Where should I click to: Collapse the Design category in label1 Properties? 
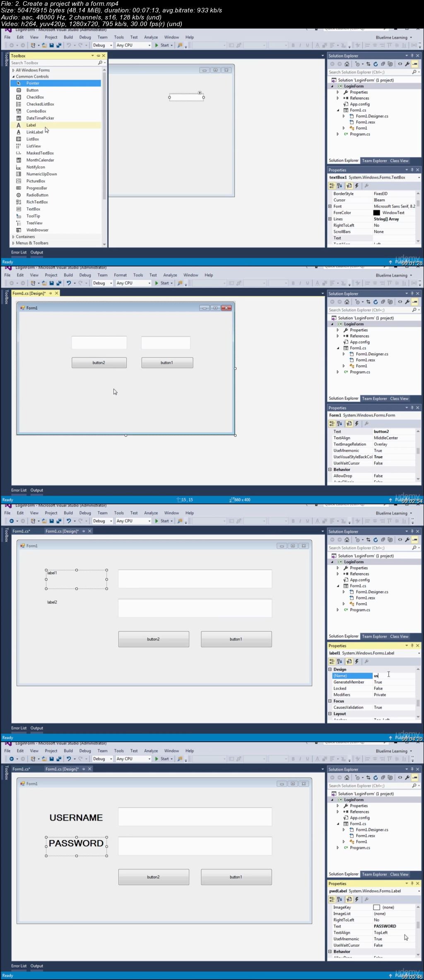[x=330, y=669]
